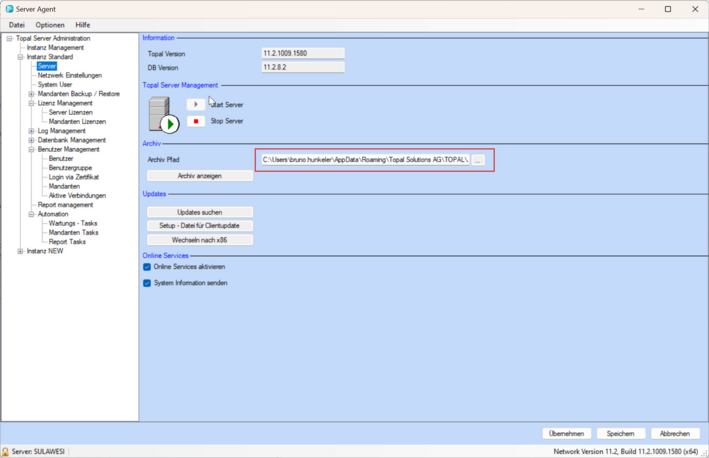
Task: Disable Online Services aktivieren checkbox
Action: pyautogui.click(x=147, y=267)
